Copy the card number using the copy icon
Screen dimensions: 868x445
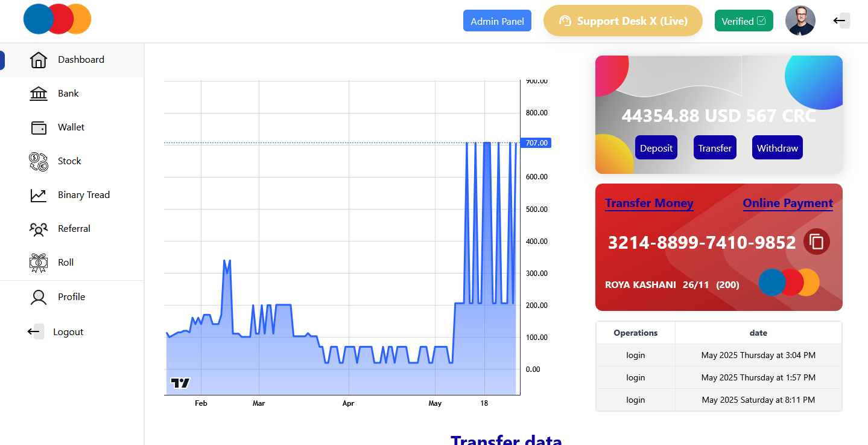817,242
